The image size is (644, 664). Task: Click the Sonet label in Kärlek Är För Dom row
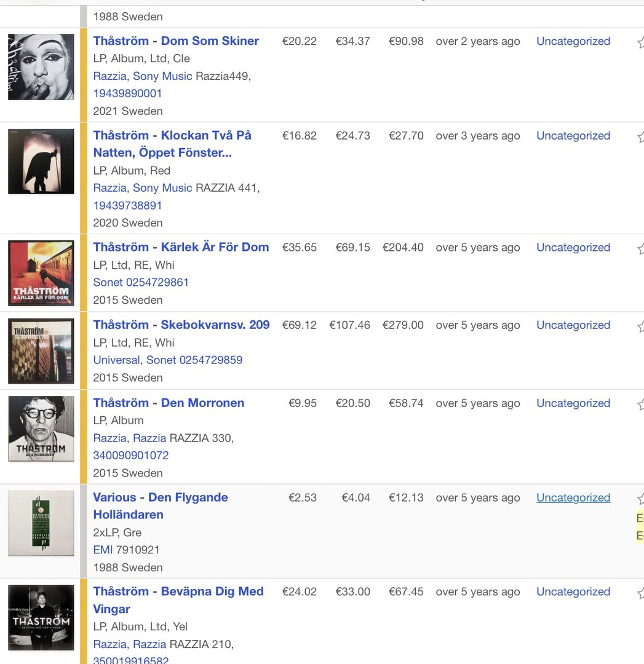108,282
